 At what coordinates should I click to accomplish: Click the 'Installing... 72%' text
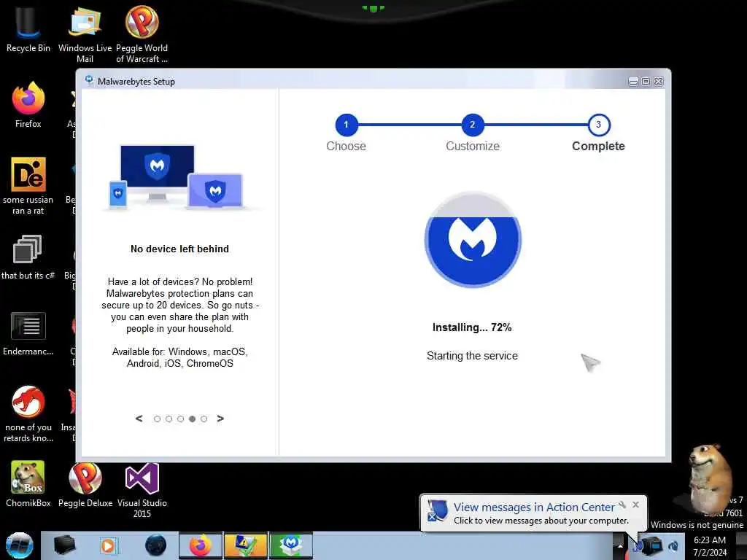pyautogui.click(x=472, y=327)
